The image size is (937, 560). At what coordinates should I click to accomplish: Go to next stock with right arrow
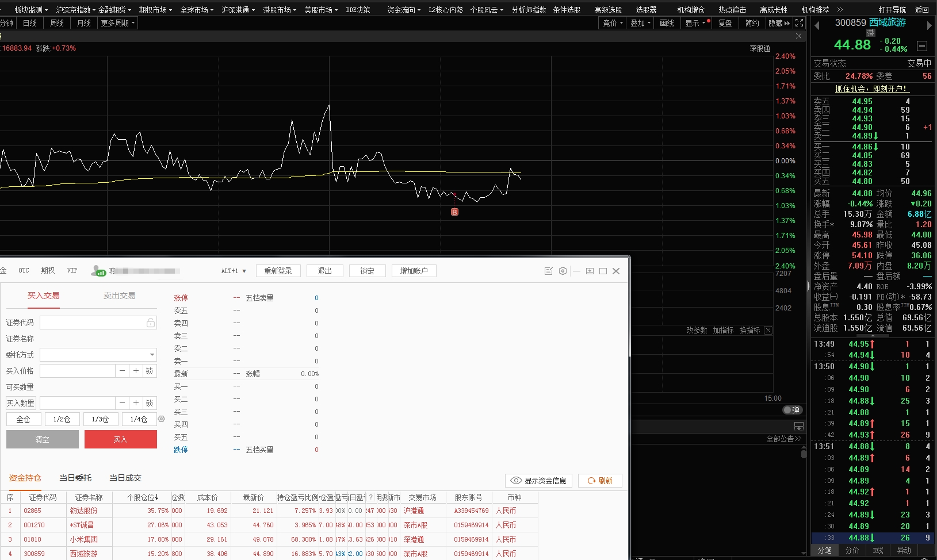(929, 25)
